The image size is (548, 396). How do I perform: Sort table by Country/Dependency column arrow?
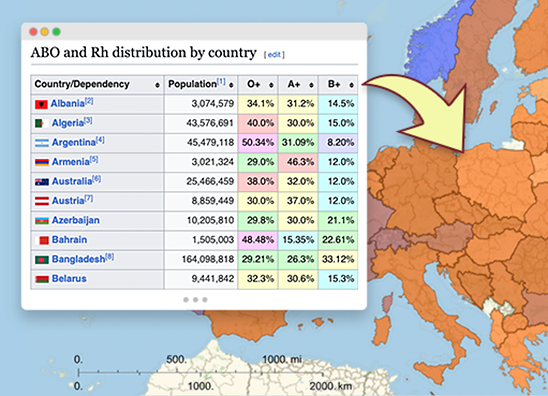point(157,85)
